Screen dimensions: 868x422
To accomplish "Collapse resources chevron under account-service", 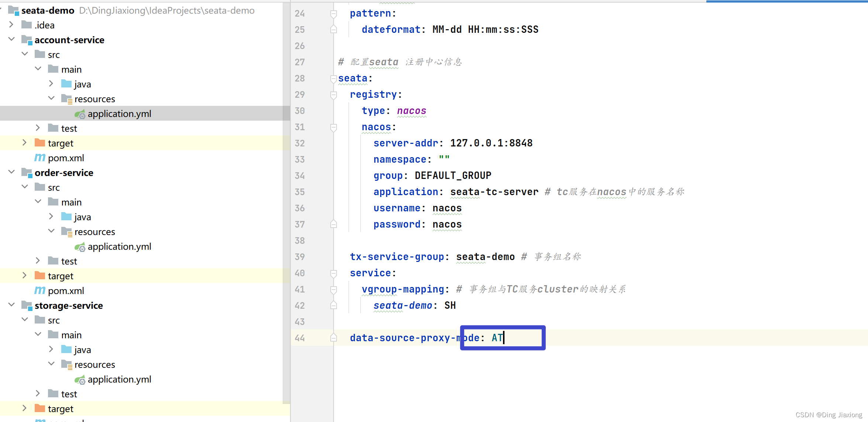I will (51, 98).
